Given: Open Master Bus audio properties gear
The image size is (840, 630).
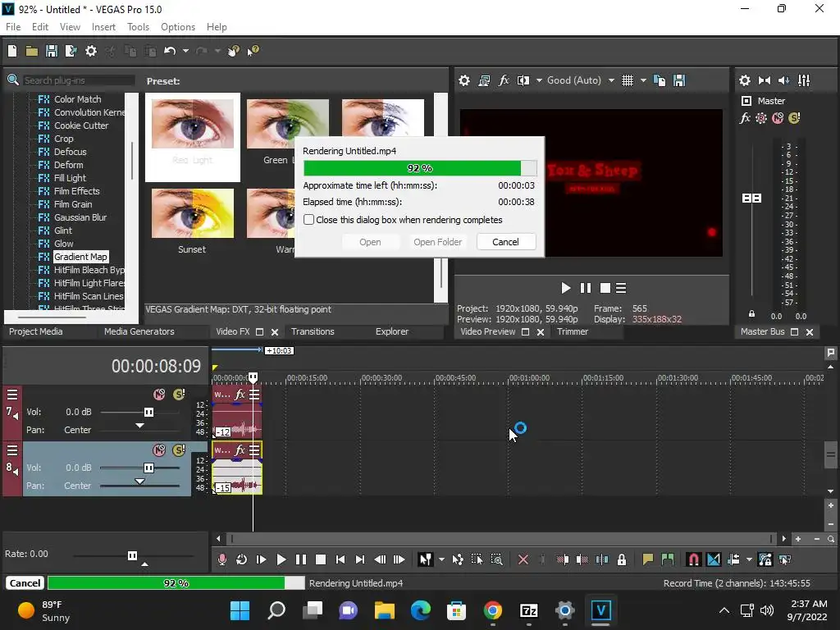Looking at the screenshot, I should [x=745, y=80].
